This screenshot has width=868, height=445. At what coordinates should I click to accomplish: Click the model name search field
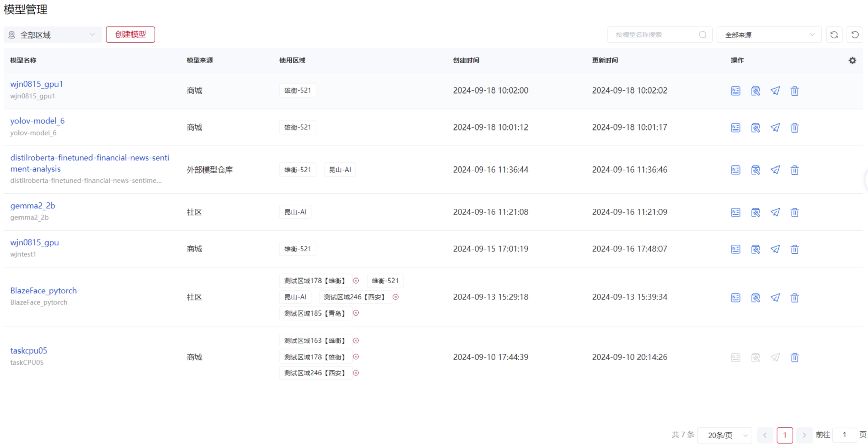point(655,35)
